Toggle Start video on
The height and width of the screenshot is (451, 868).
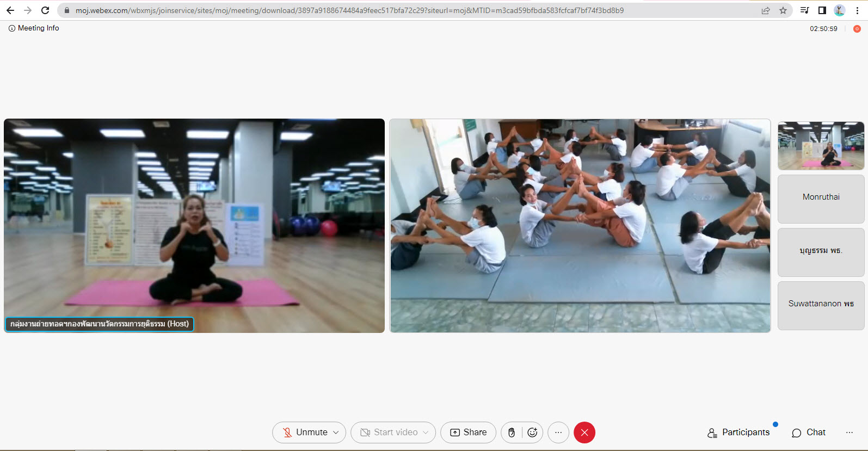[x=389, y=433]
